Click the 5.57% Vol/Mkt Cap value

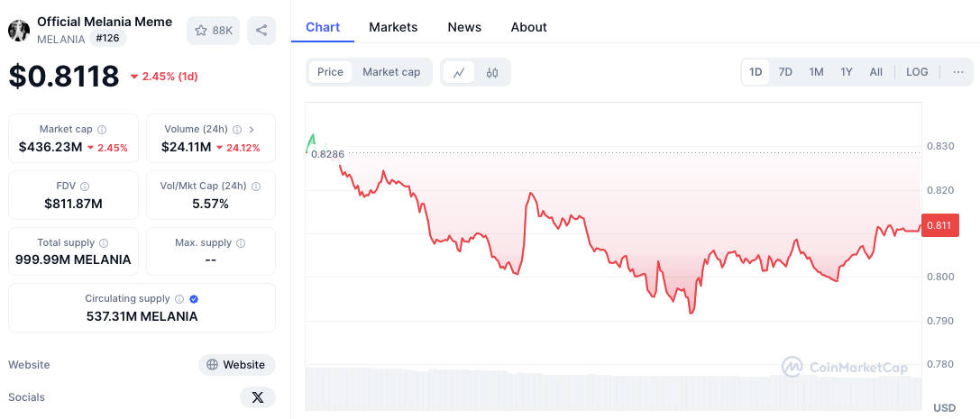point(211,203)
